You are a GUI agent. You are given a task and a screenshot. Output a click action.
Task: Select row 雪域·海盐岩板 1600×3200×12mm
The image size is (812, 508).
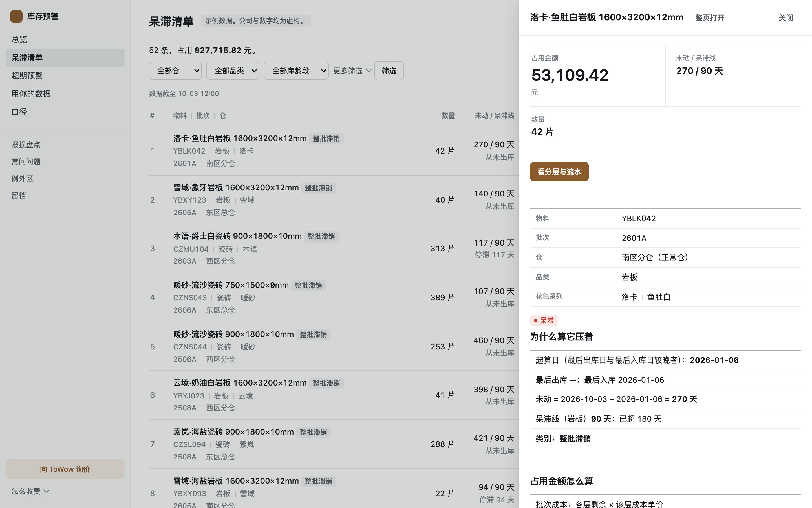[334, 489]
